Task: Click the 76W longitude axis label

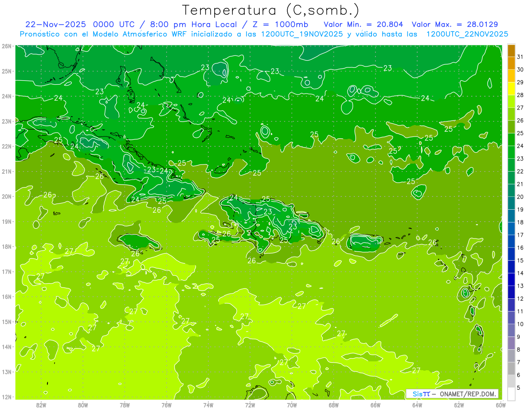Action: coord(167,405)
